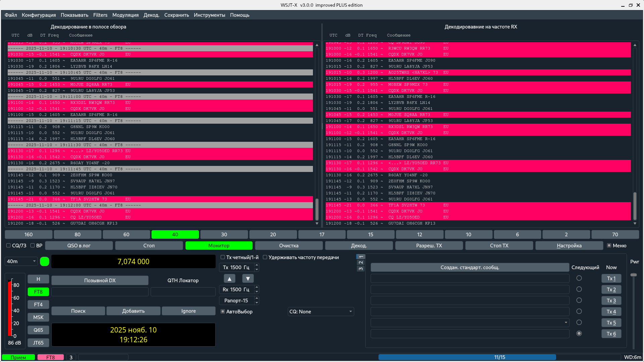Enable the CQ/73 checkbox

pos(8,246)
